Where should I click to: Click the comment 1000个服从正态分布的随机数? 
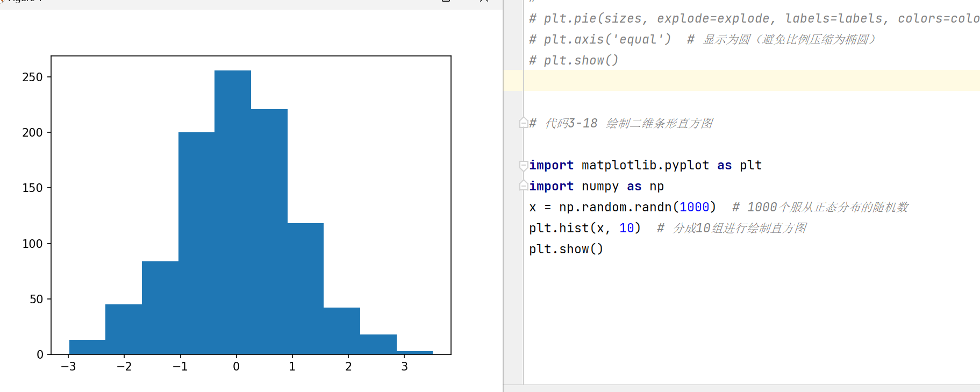coord(827,207)
